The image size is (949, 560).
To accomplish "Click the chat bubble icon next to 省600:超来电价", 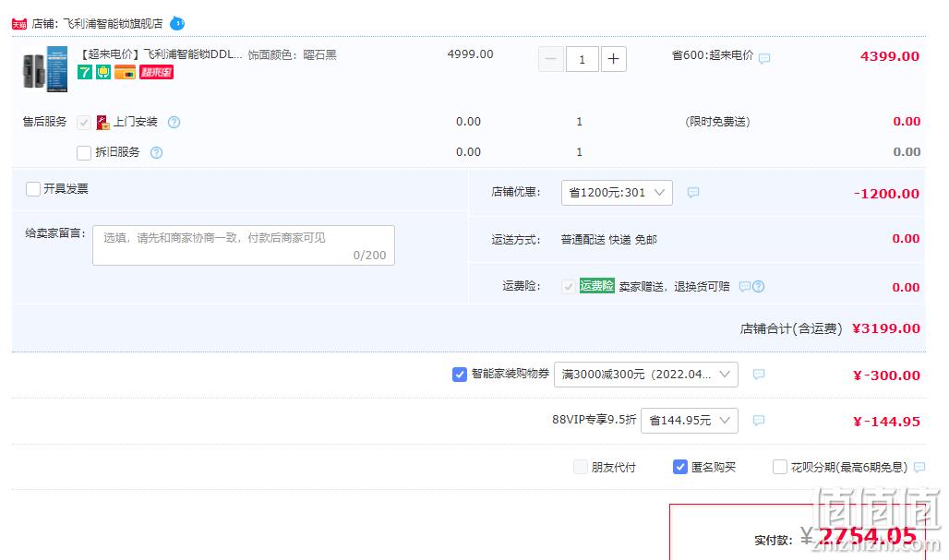I will point(764,59).
